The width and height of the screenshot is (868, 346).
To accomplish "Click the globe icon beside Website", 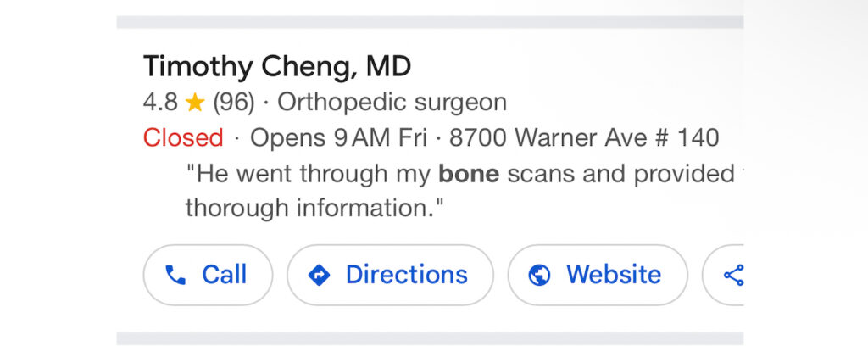I will 539,275.
